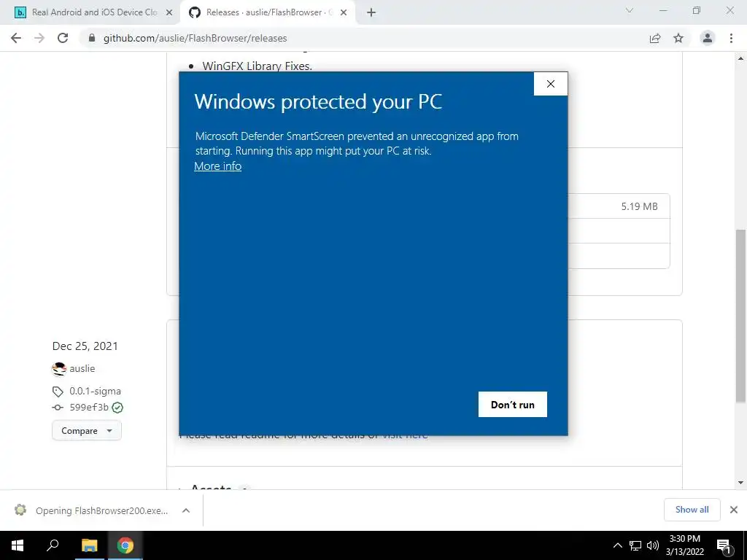Open the Windows Start menu
Image resolution: width=747 pixels, height=560 pixels.
pyautogui.click(x=18, y=545)
